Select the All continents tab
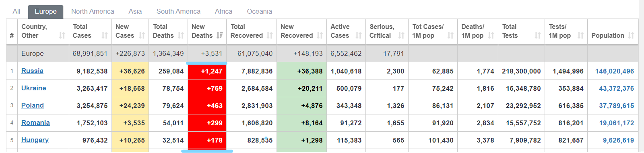 pos(17,11)
